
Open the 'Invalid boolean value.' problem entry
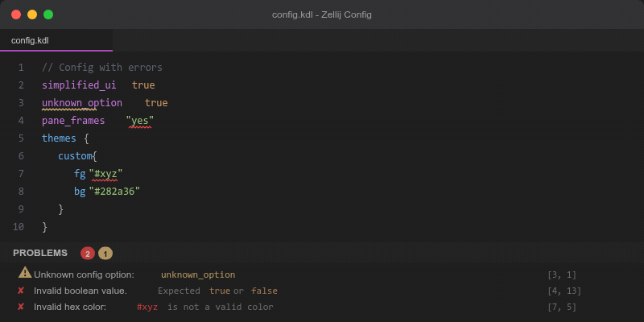(322, 291)
